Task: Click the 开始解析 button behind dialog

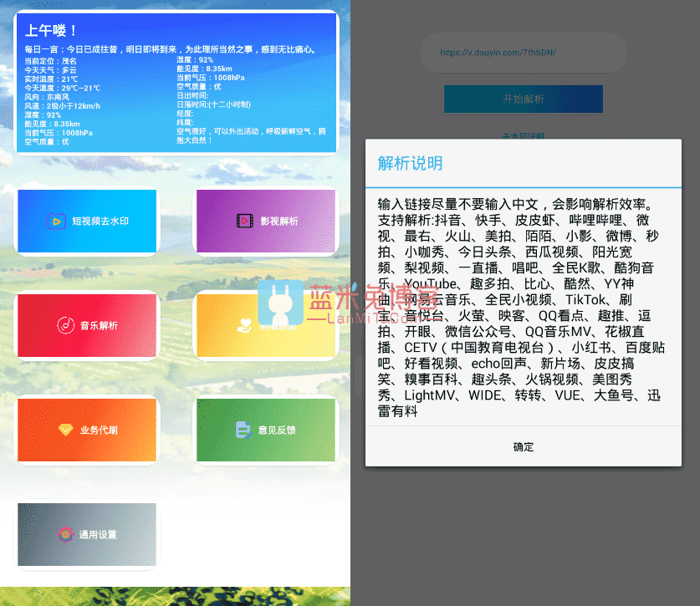Action: pos(524,99)
